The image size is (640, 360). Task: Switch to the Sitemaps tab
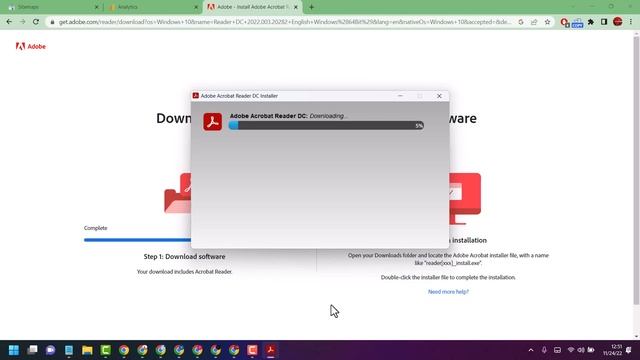click(52, 7)
